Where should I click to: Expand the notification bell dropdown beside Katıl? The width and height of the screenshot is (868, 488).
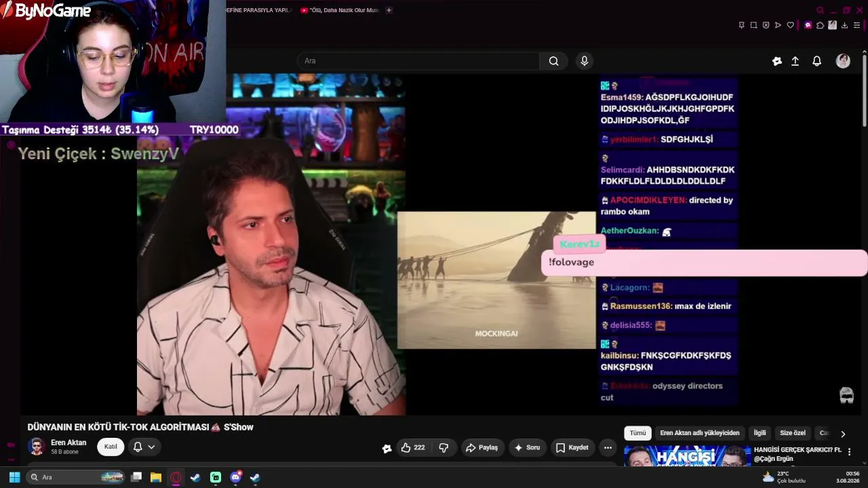pyautogui.click(x=144, y=447)
